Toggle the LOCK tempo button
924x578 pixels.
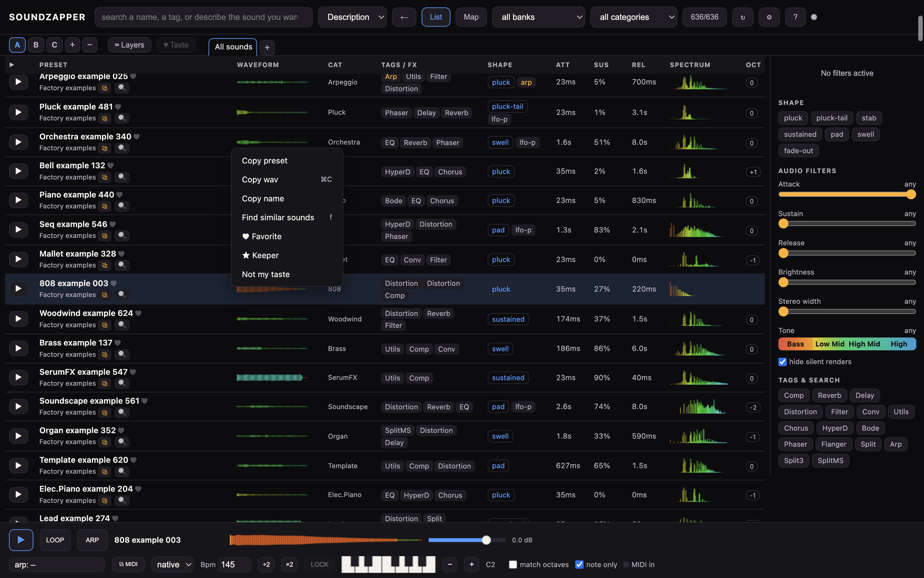[x=320, y=565]
